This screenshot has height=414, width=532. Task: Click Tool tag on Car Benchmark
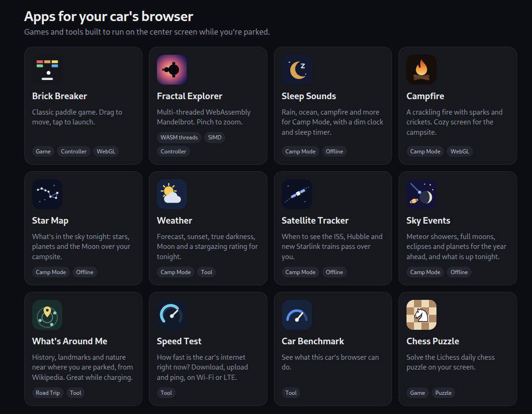pos(291,392)
